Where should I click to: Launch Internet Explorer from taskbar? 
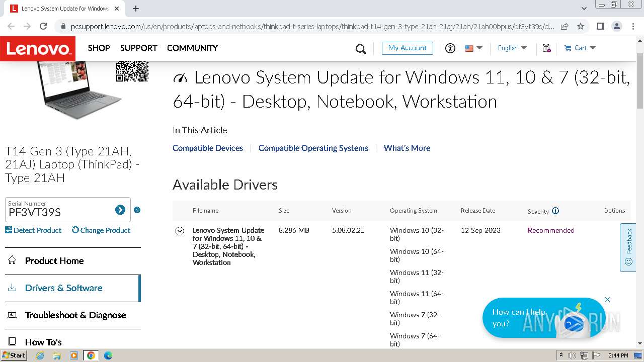click(x=40, y=355)
